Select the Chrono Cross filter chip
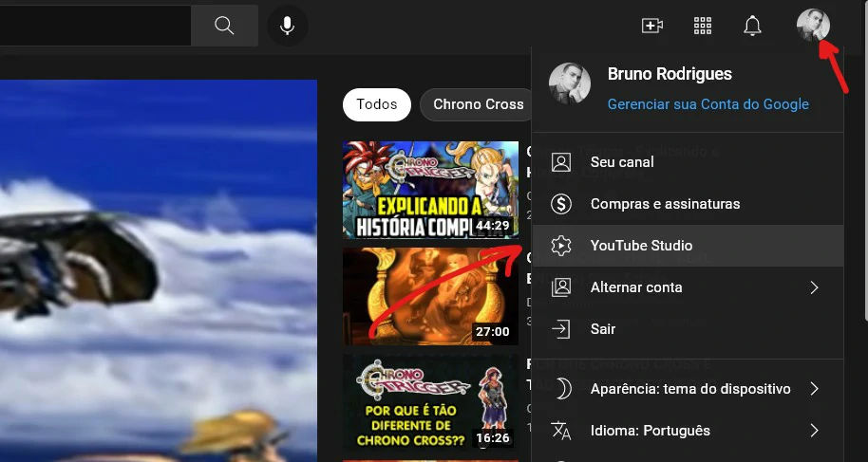The width and height of the screenshot is (868, 462). 477,104
